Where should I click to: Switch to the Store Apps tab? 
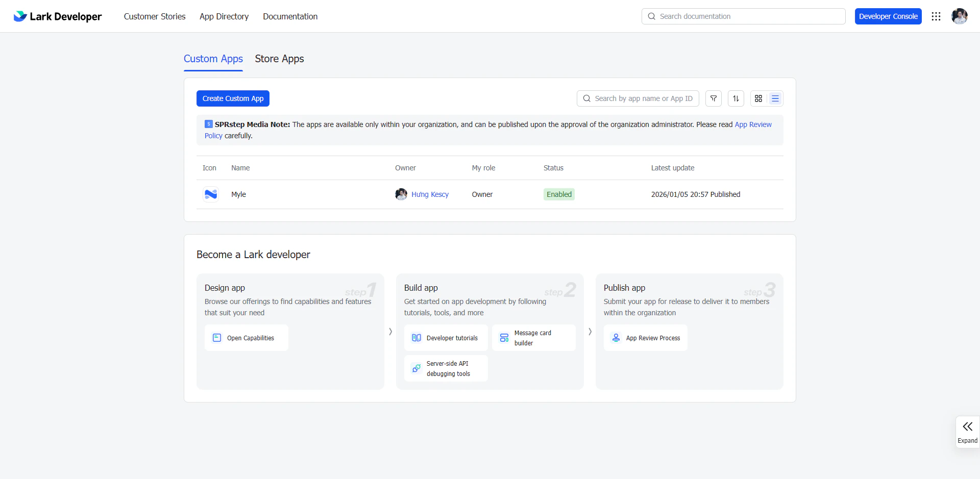click(279, 59)
